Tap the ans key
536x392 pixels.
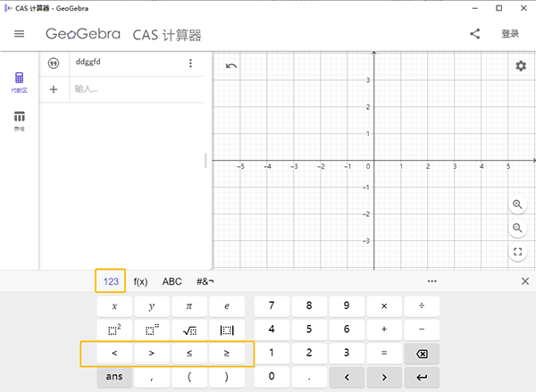114,377
